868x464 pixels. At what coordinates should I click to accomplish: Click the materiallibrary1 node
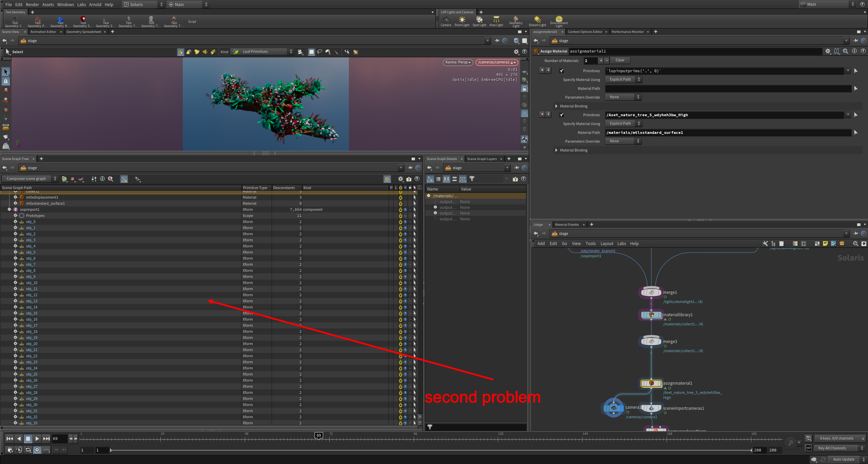[x=651, y=315]
